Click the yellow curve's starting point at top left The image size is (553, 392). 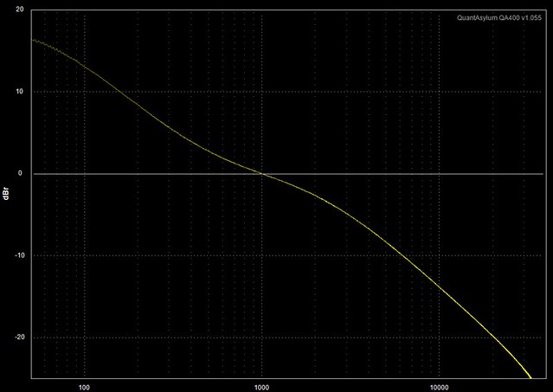[33, 40]
